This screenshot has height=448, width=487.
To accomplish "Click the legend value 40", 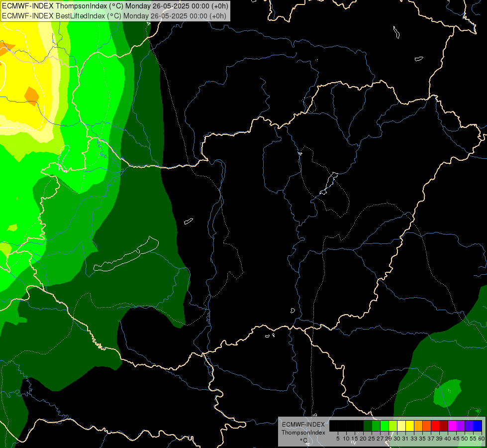I will tap(448, 439).
